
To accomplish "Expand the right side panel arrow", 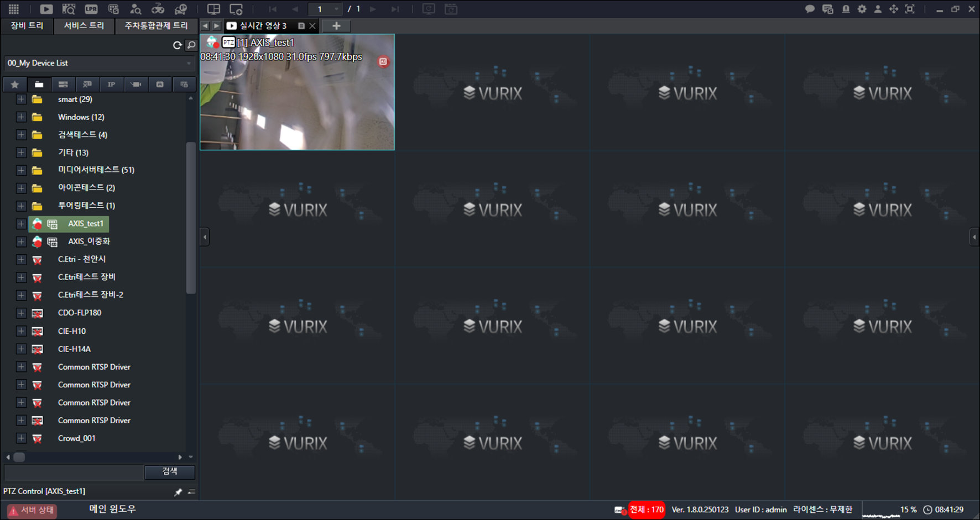I will [x=974, y=237].
